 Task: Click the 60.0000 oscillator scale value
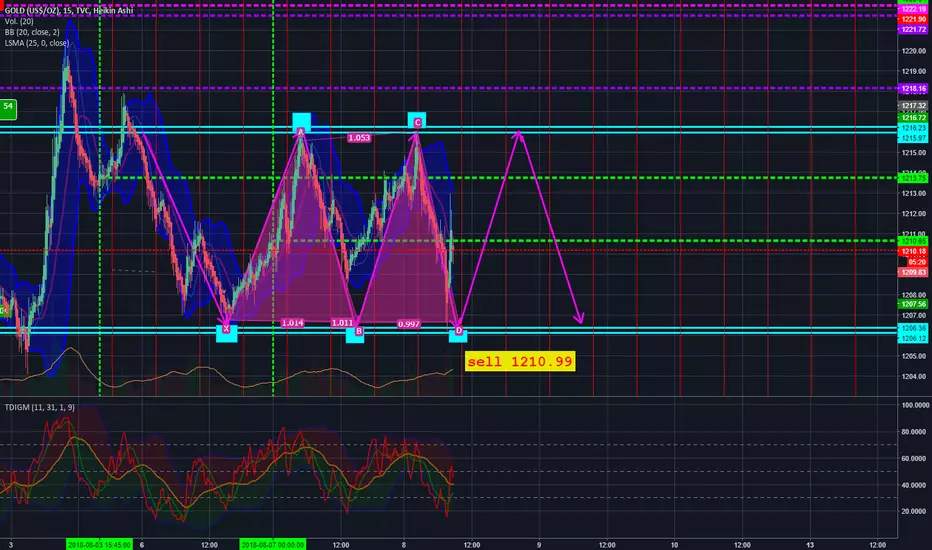[x=915, y=458]
